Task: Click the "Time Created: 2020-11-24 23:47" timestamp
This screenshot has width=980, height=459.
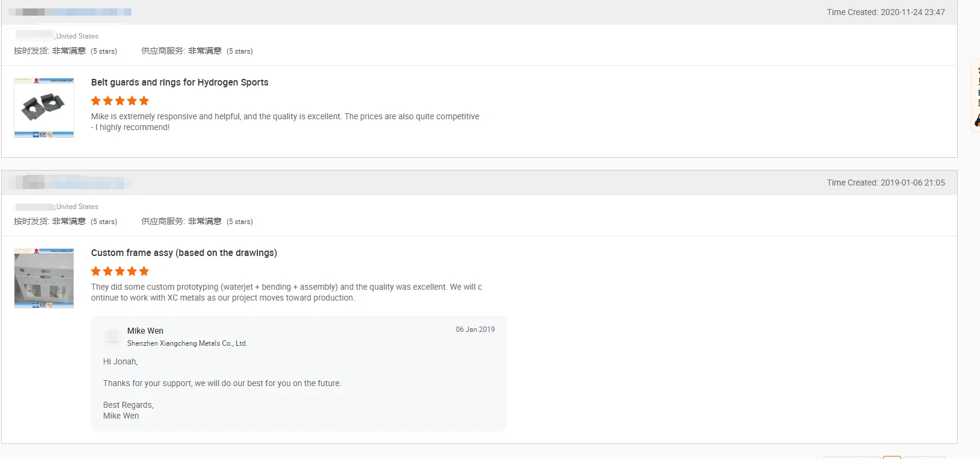Action: pyautogui.click(x=885, y=12)
